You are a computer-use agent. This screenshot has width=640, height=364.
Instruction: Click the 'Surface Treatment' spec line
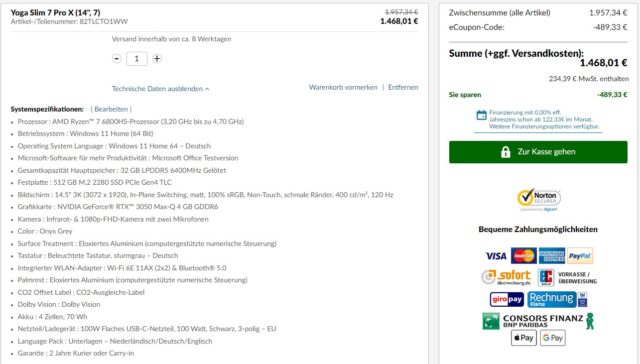pos(147,243)
